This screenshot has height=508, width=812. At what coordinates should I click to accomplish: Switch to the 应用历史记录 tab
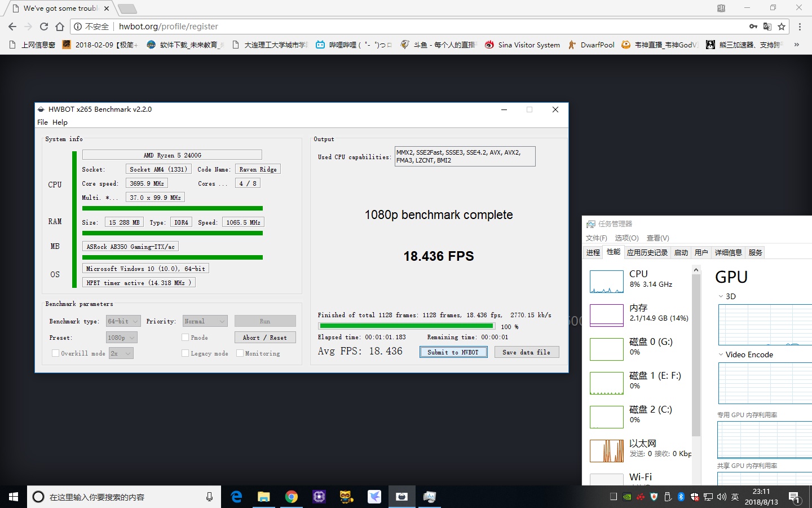pyautogui.click(x=647, y=252)
